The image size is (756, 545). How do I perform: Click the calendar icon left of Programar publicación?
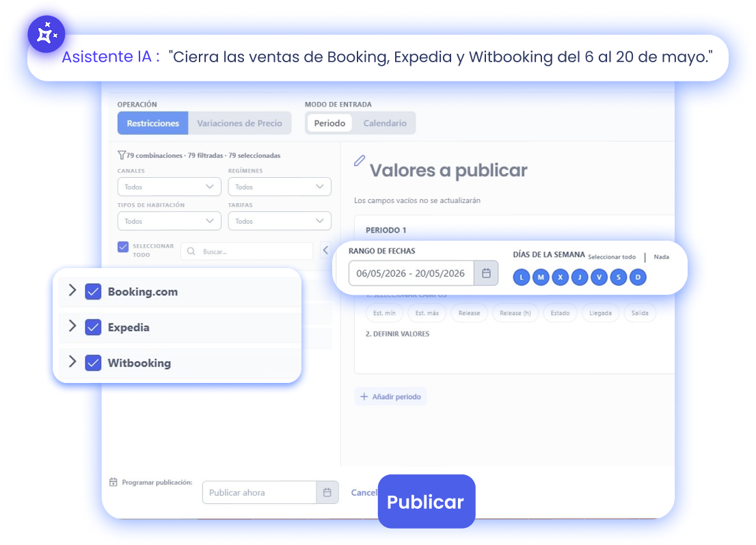tap(113, 482)
